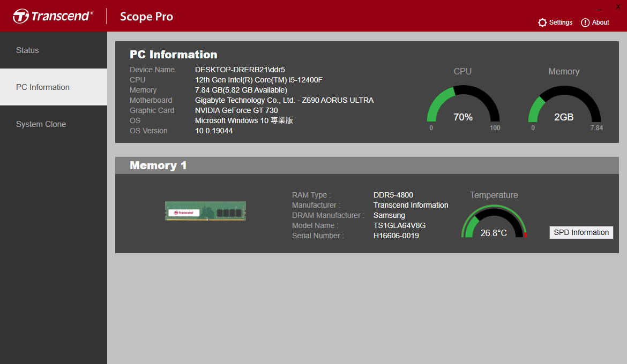Select the PC Information tab
627x364 pixels.
[54, 87]
